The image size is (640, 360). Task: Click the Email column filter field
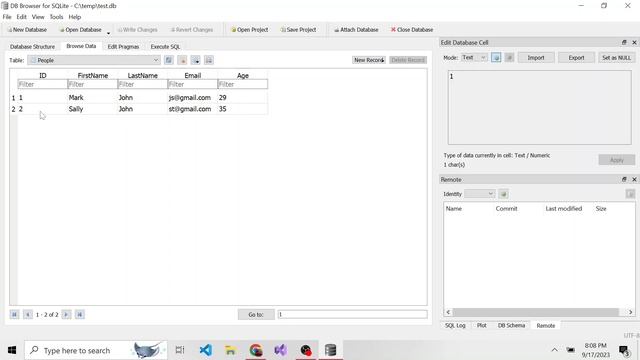point(193,84)
